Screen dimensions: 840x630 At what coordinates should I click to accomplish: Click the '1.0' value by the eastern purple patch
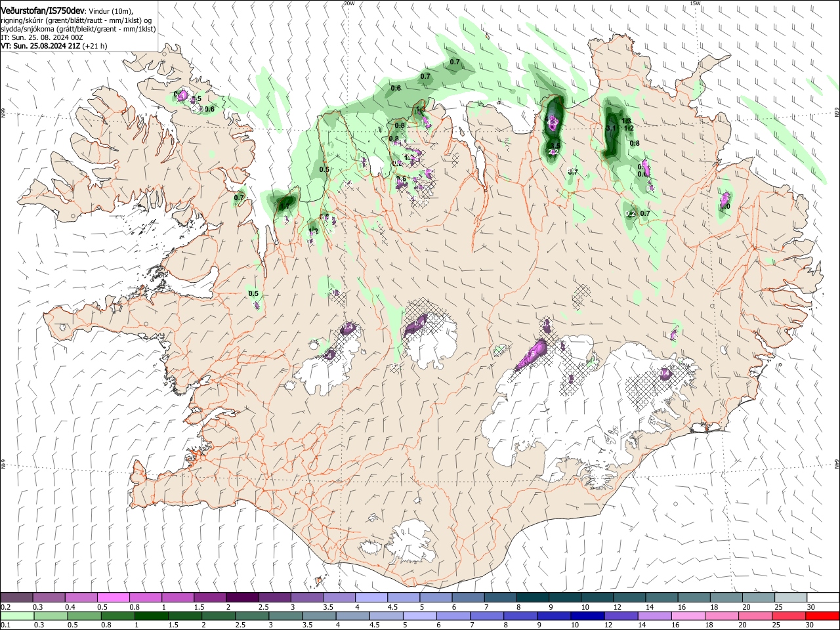tap(725, 207)
